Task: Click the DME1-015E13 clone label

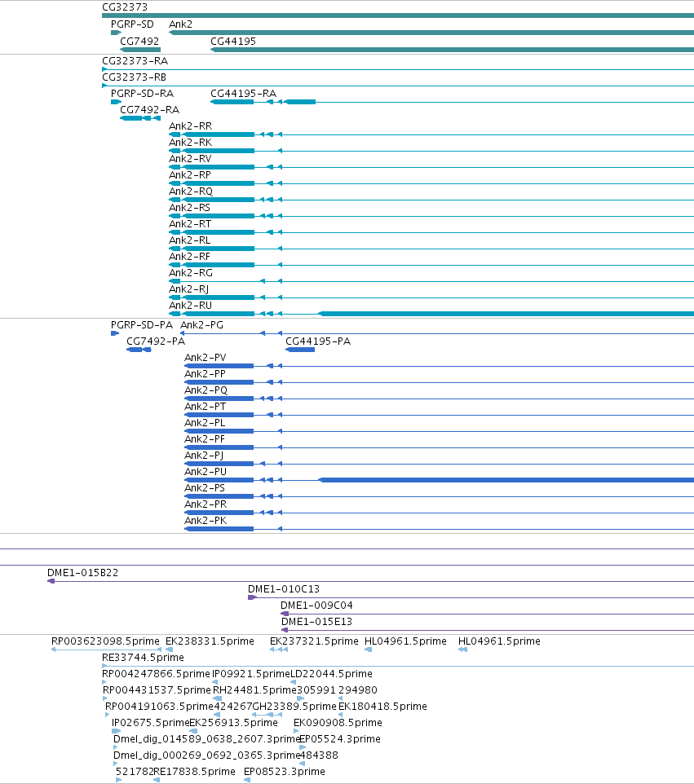Action: click(x=316, y=622)
